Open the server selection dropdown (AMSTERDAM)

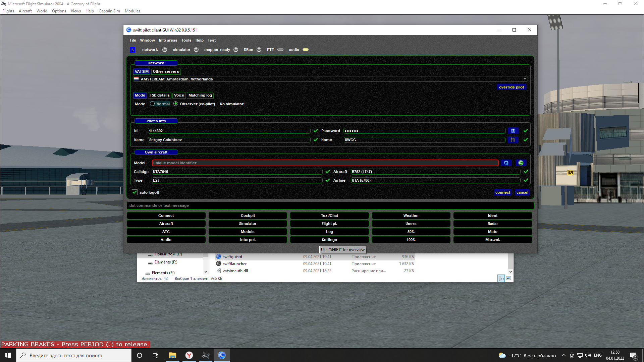pos(330,79)
